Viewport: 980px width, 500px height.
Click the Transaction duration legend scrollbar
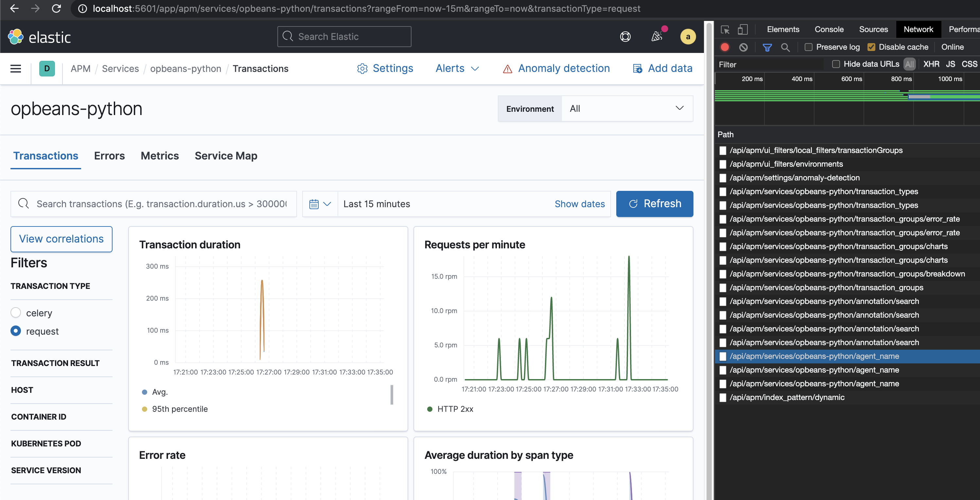coord(392,395)
